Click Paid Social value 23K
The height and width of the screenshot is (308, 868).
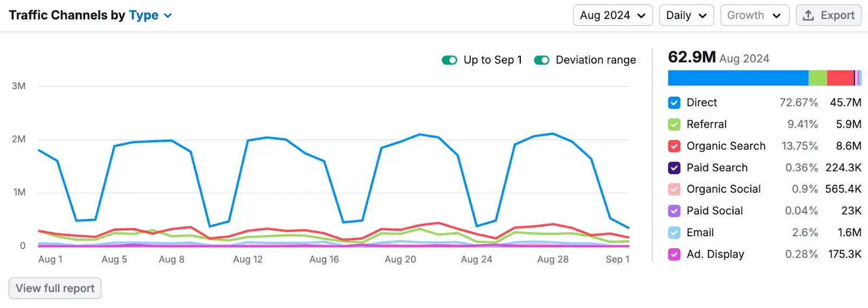coord(851,211)
